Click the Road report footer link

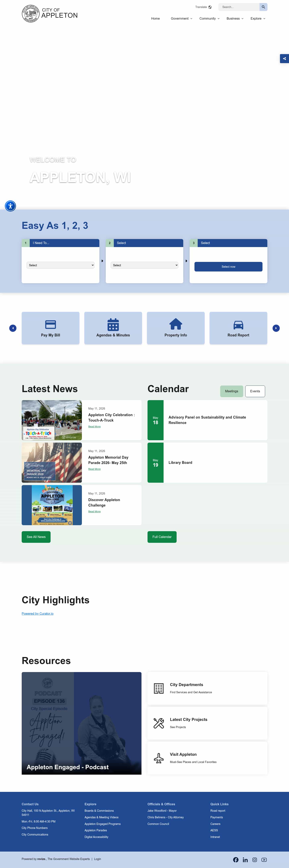(x=218, y=811)
